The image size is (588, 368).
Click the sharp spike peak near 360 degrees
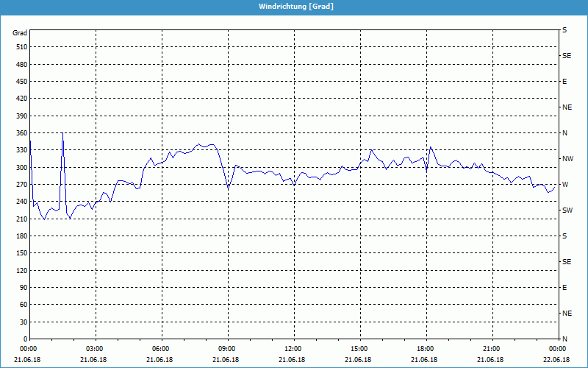coord(62,133)
